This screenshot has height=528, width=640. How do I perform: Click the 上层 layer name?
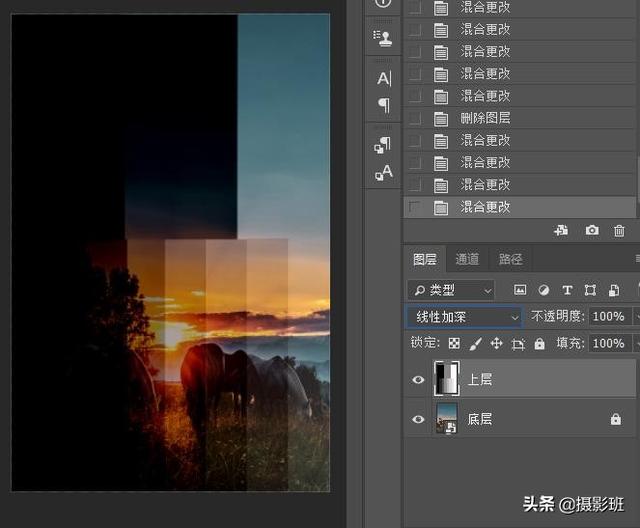coord(480,380)
